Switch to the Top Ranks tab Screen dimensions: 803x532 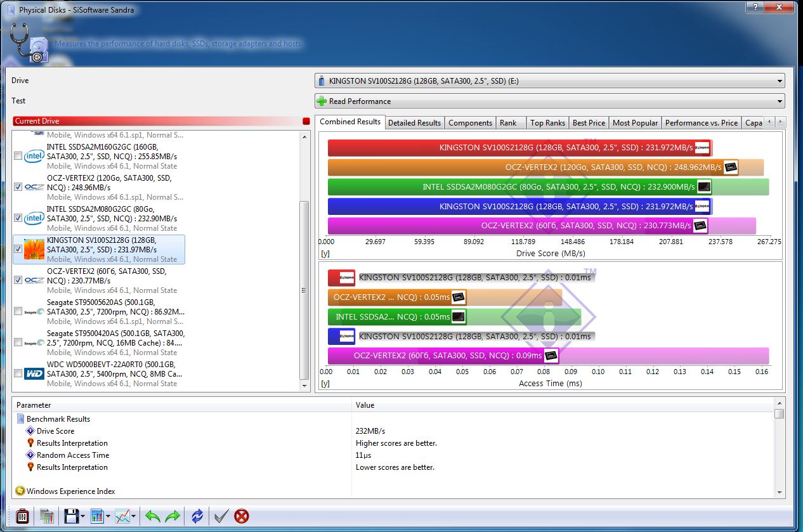(547, 123)
